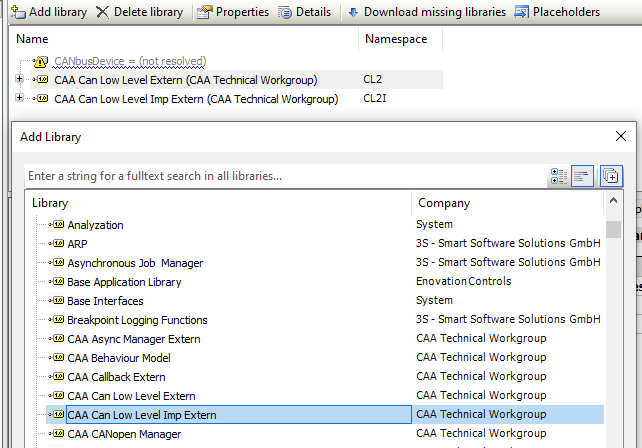The height and width of the screenshot is (448, 642).
Task: Toggle the grouped-by-category view button
Action: click(x=559, y=176)
